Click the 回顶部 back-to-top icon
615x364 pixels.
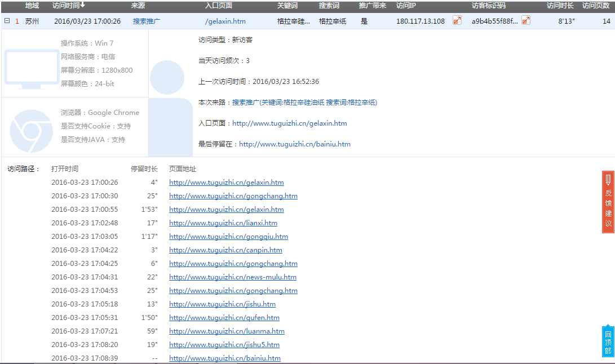608,341
